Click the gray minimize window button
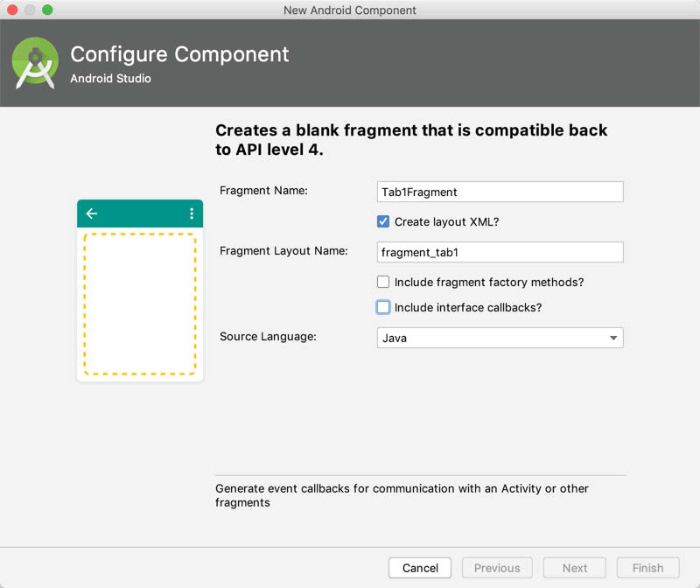The height and width of the screenshot is (588, 700). pyautogui.click(x=30, y=10)
